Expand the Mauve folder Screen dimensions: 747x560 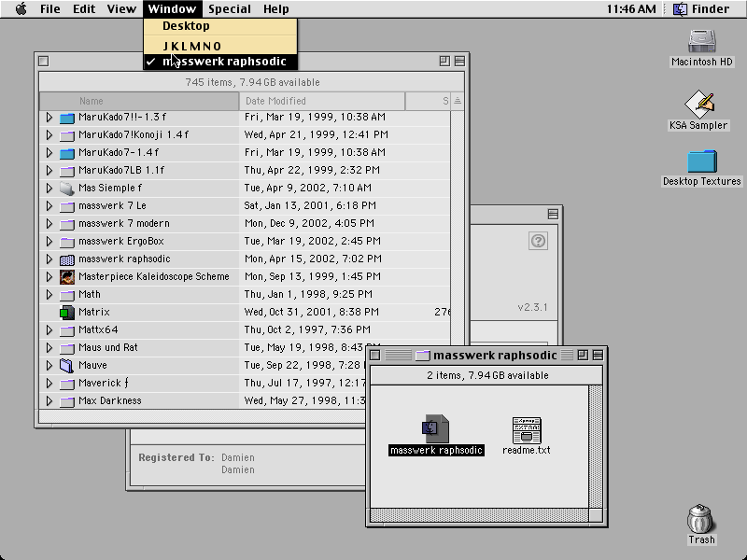49,365
